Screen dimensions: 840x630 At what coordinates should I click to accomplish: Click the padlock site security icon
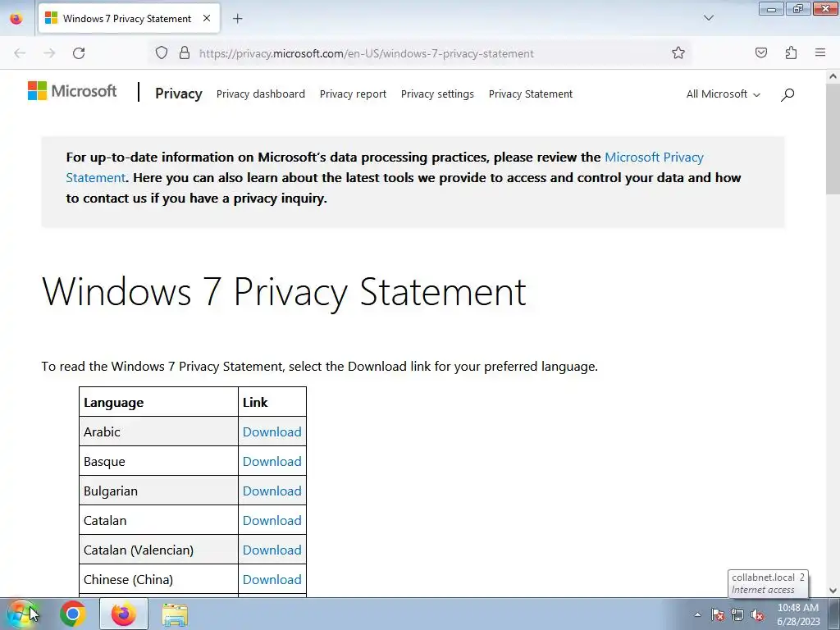click(185, 52)
